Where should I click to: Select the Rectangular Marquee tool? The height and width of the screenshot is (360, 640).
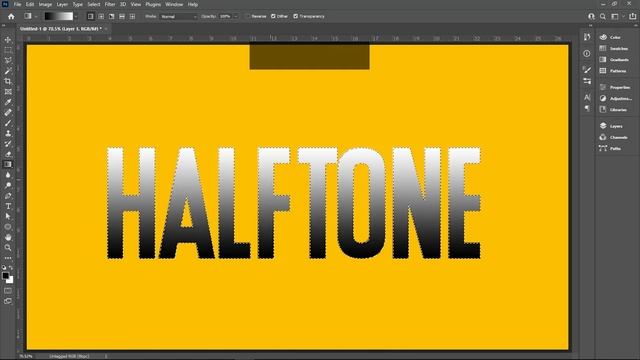[x=8, y=50]
